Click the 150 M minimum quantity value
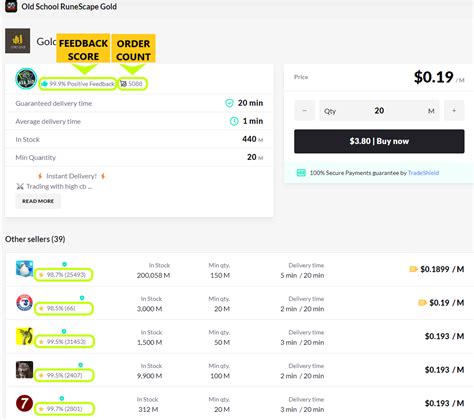The image size is (474, 420). point(220,275)
